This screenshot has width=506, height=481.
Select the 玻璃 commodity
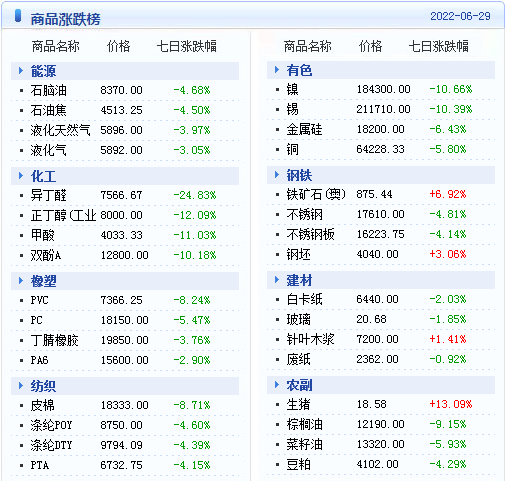coord(299,319)
